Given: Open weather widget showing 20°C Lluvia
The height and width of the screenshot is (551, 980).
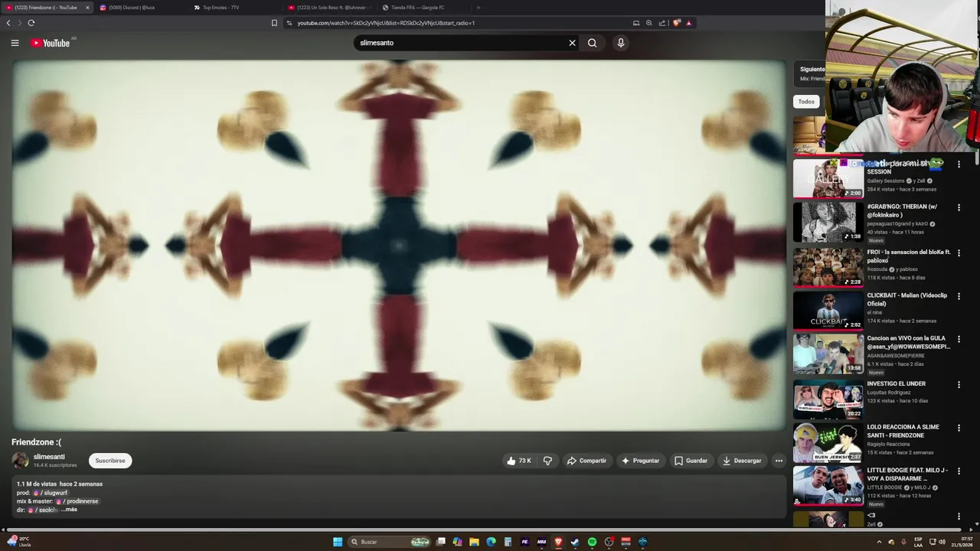Looking at the screenshot, I should tap(18, 542).
